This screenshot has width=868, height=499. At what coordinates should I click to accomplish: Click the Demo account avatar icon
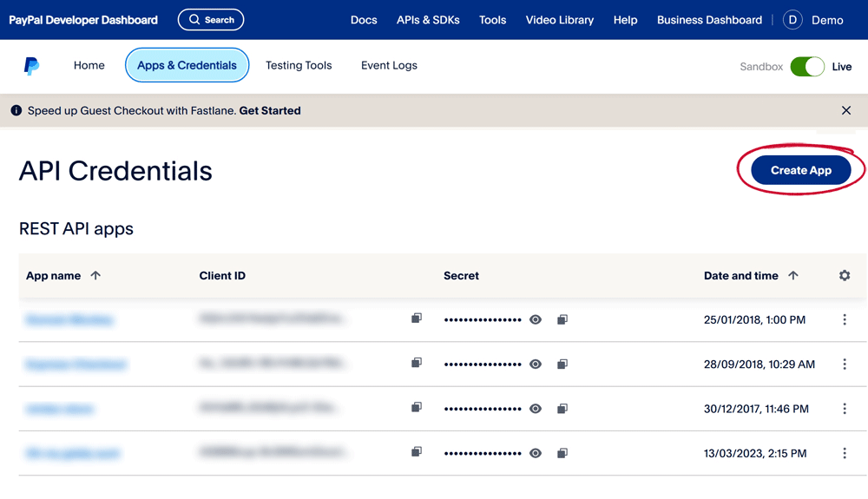point(792,20)
